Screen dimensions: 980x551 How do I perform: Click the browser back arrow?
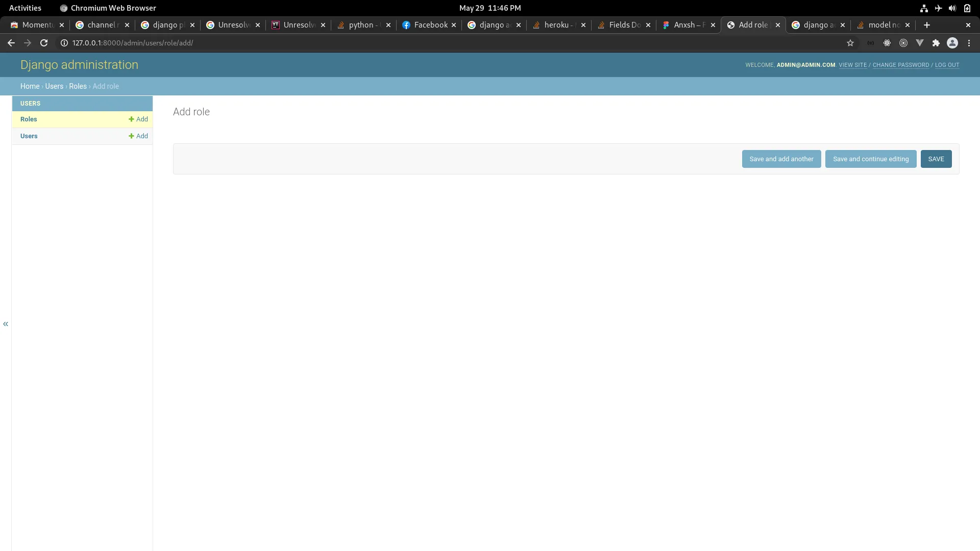pyautogui.click(x=11, y=43)
